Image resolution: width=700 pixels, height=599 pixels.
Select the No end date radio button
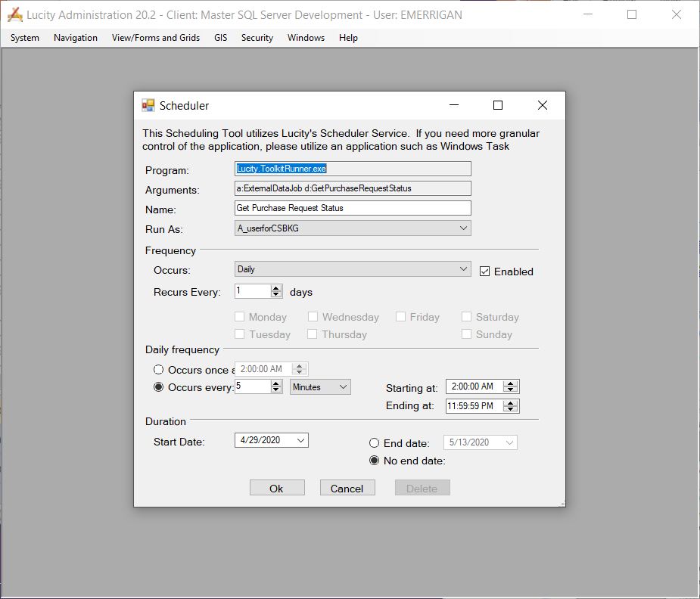click(374, 461)
